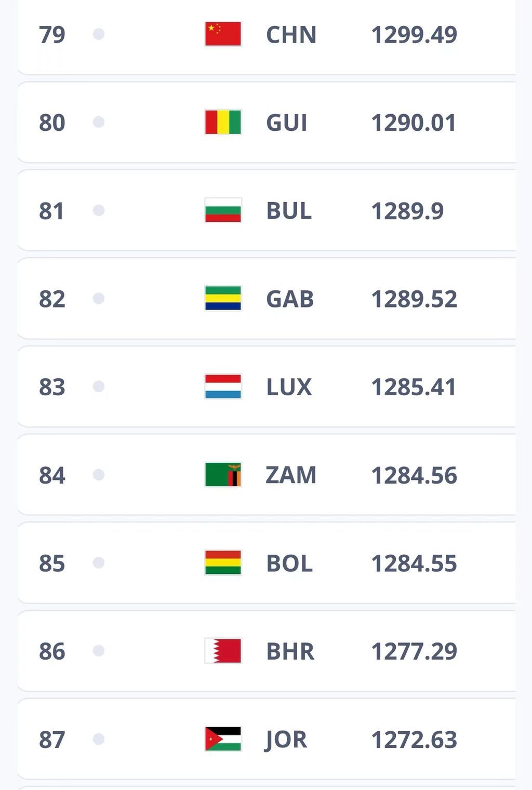Click the Luxembourg flag icon
This screenshot has width=532, height=790.
[223, 387]
